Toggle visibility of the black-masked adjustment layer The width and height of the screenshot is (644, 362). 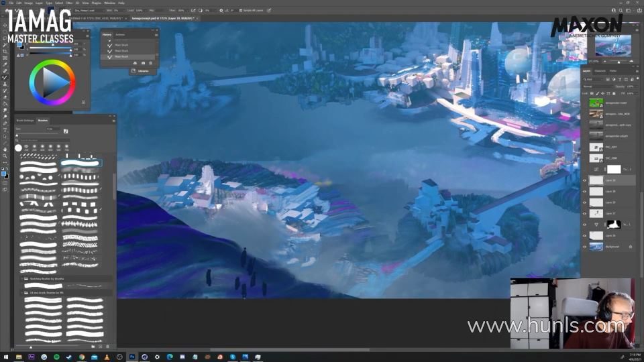coord(585,225)
